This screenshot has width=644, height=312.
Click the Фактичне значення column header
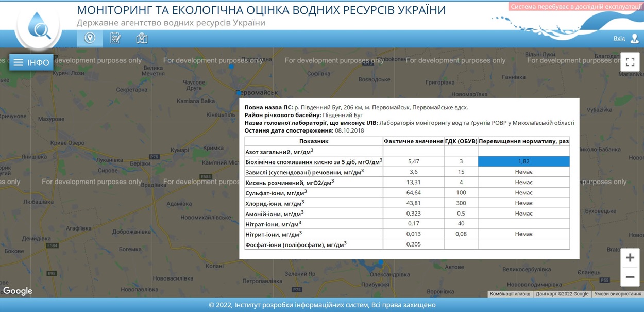(x=413, y=141)
